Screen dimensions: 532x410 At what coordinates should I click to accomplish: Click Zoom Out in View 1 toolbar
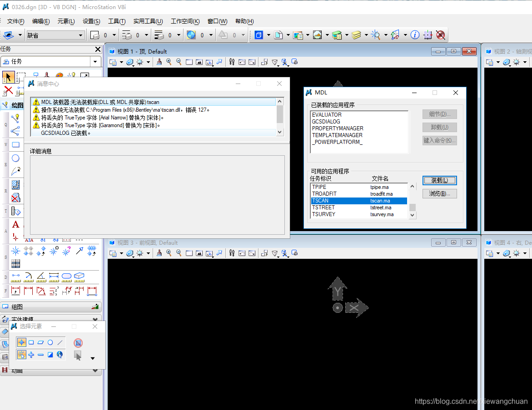tap(179, 62)
